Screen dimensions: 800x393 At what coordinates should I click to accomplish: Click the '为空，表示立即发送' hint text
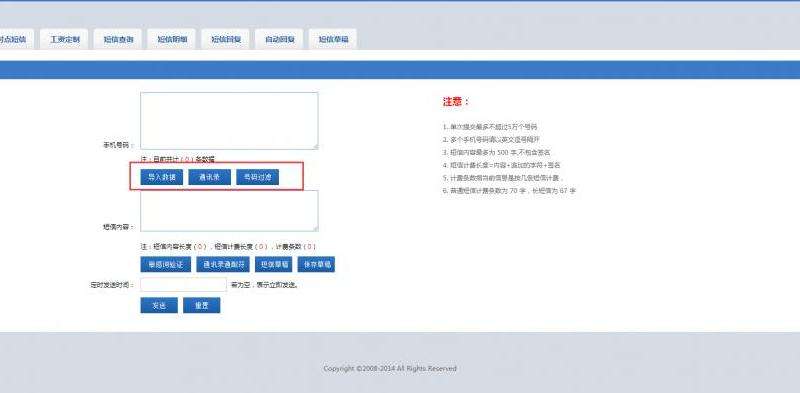(x=264, y=285)
